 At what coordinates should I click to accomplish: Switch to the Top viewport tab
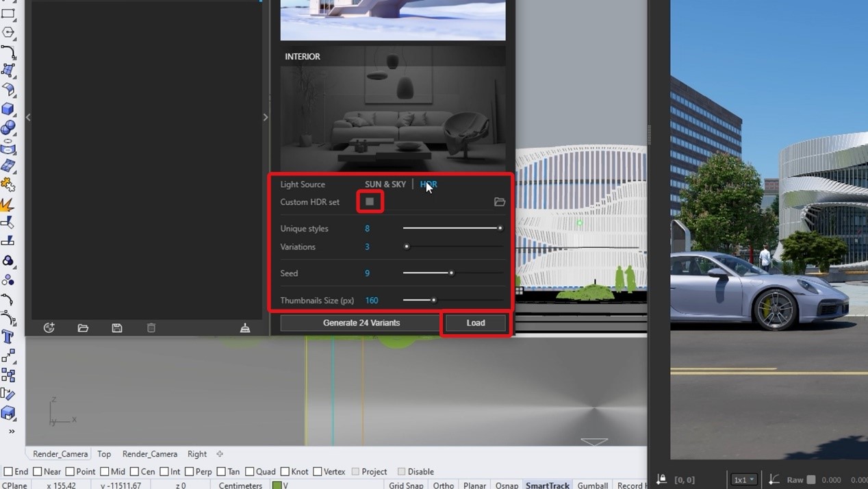pos(104,453)
